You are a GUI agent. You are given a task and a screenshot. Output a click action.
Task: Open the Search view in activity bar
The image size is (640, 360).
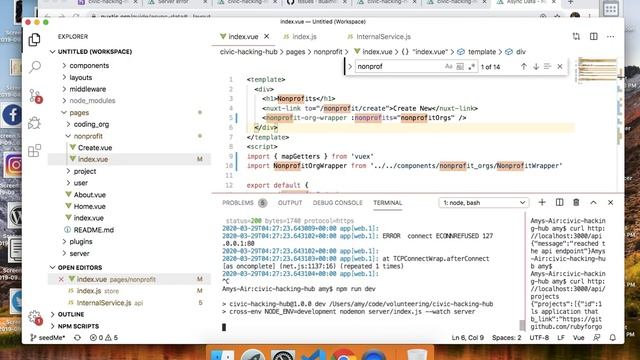click(x=35, y=67)
